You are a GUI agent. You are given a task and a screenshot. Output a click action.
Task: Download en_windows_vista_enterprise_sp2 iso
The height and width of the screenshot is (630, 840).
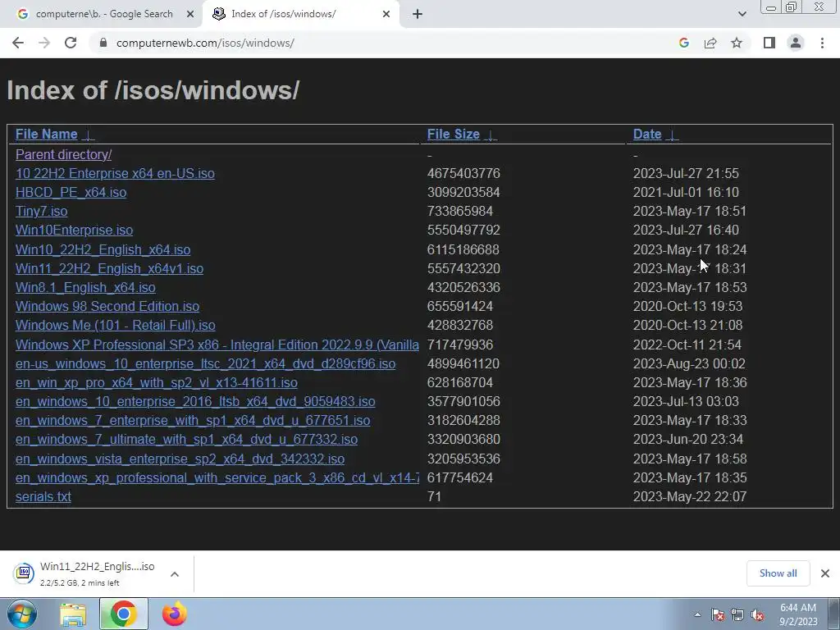tap(180, 459)
